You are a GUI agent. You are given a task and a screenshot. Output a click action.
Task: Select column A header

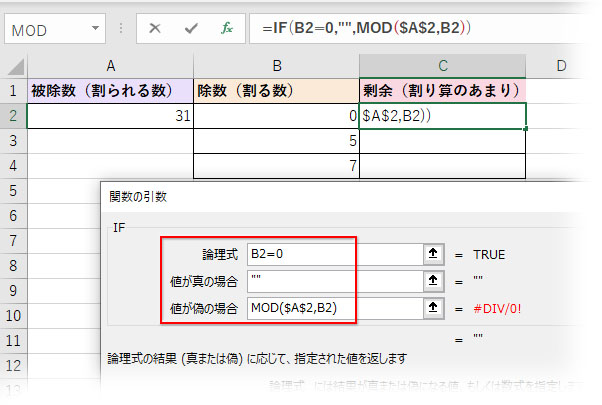point(111,66)
